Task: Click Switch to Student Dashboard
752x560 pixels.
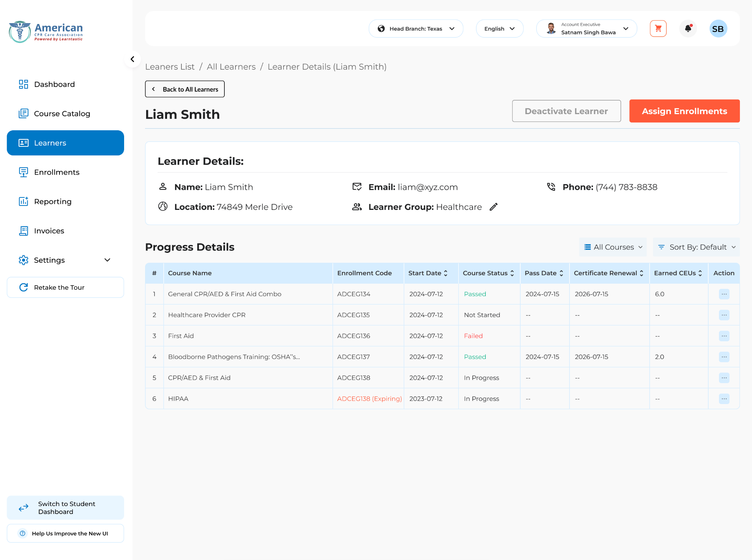Action: [x=65, y=508]
